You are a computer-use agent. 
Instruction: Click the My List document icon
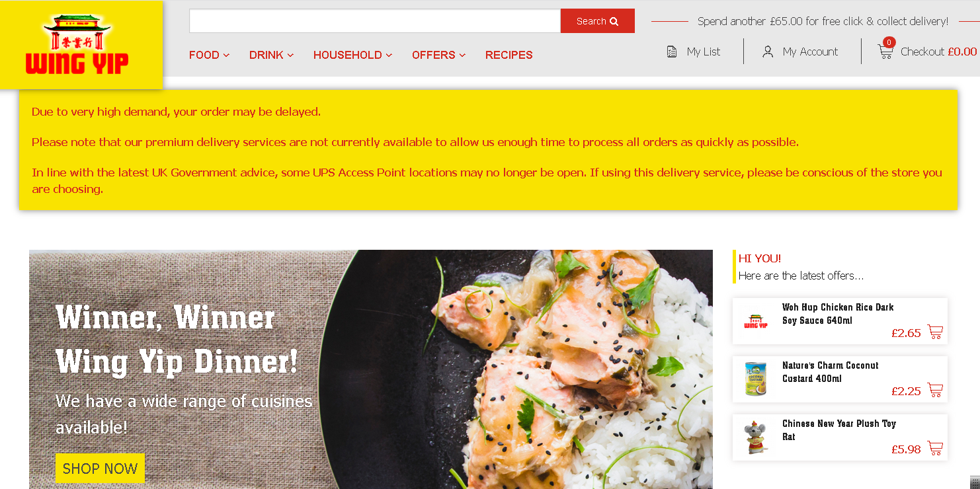tap(672, 52)
